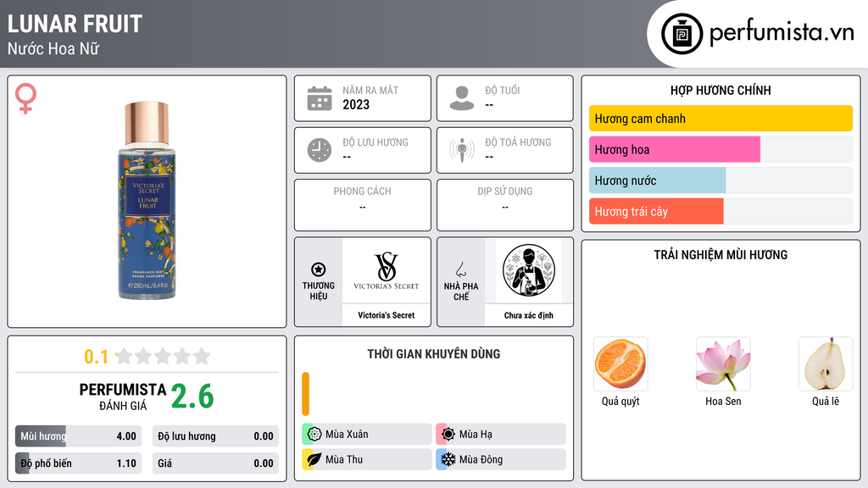Click the calendar icon beside Năm ra mắt

point(320,98)
